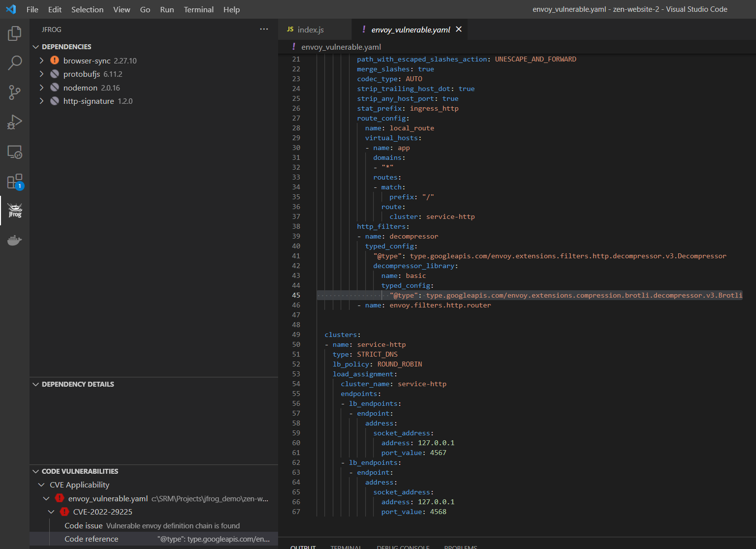Open the Search view icon

pos(14,63)
